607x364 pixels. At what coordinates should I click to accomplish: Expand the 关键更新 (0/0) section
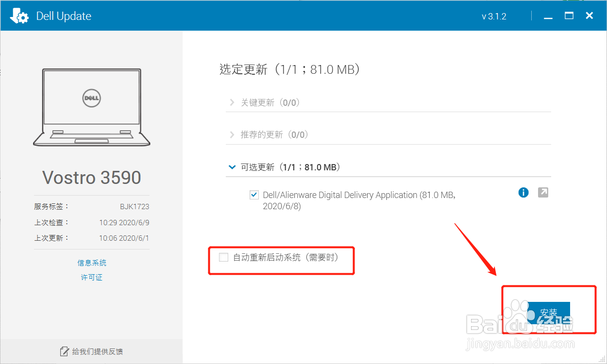[232, 103]
